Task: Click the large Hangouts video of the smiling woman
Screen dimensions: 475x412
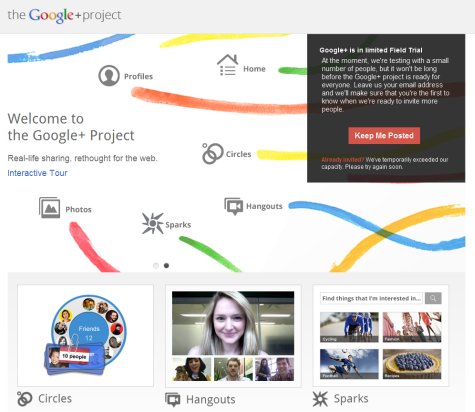Action: 233,323
